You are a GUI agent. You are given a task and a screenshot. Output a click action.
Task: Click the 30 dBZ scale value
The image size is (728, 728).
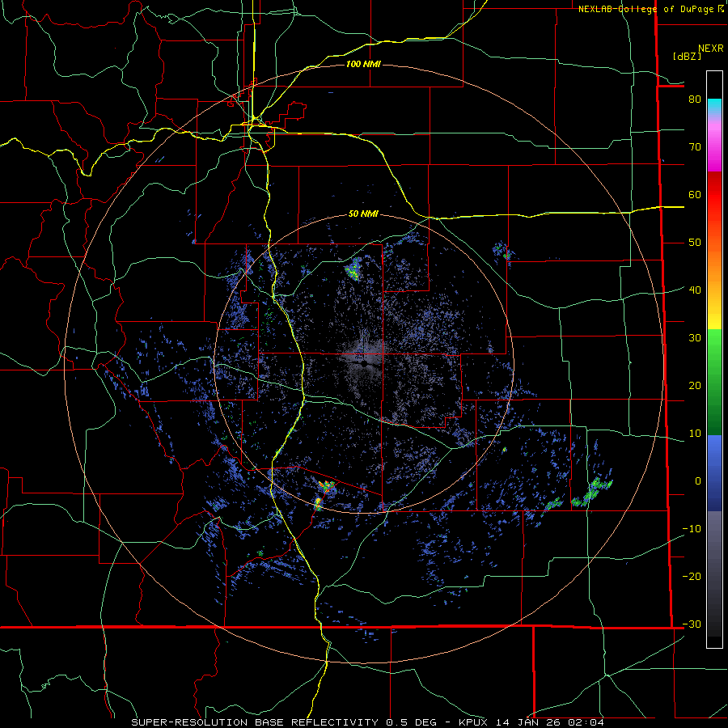click(x=695, y=337)
